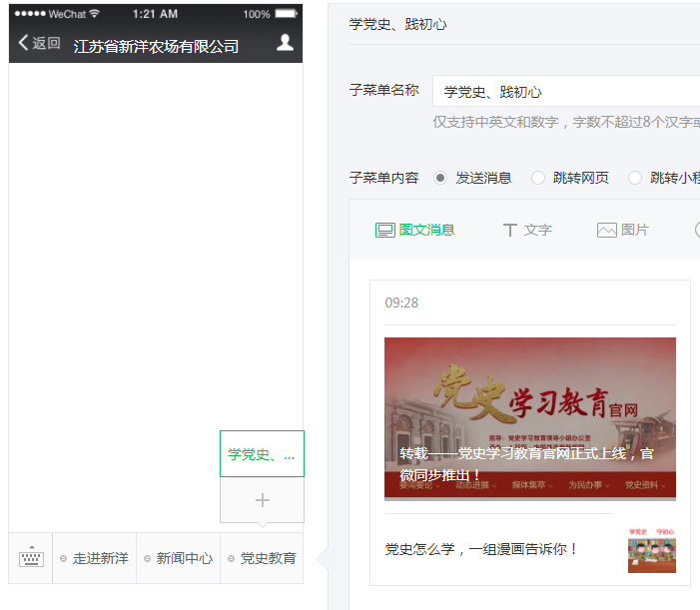Open the comic article thumbnail image

pos(651,549)
